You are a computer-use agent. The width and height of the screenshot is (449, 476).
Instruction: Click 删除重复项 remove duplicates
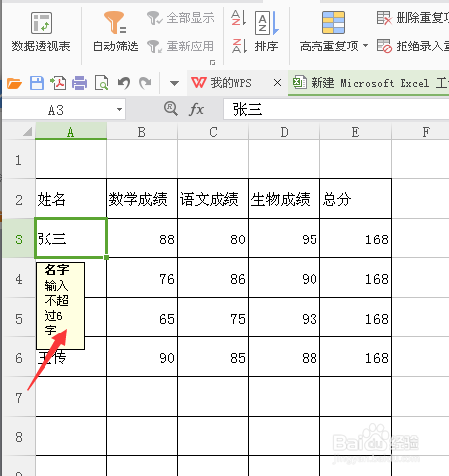(412, 18)
